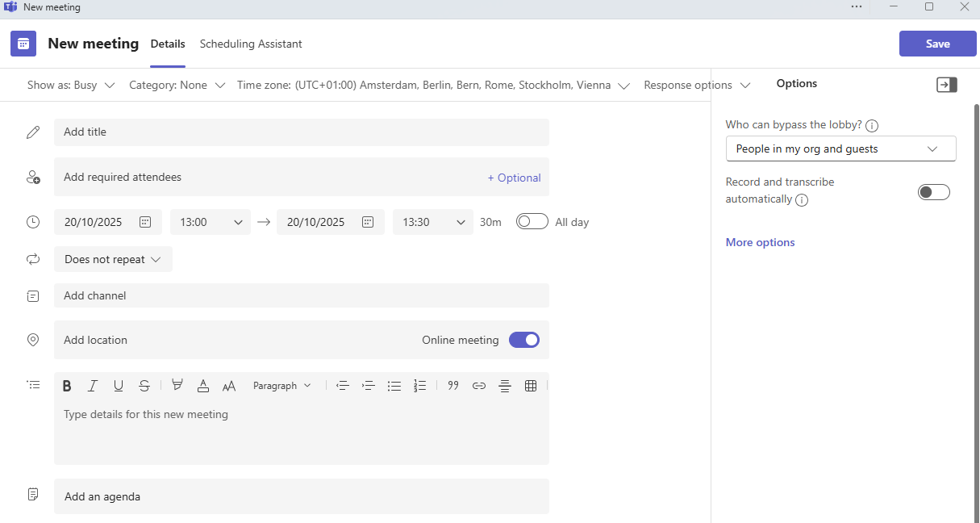The image size is (980, 523).
Task: Collapse the Options side panel
Action: click(946, 85)
